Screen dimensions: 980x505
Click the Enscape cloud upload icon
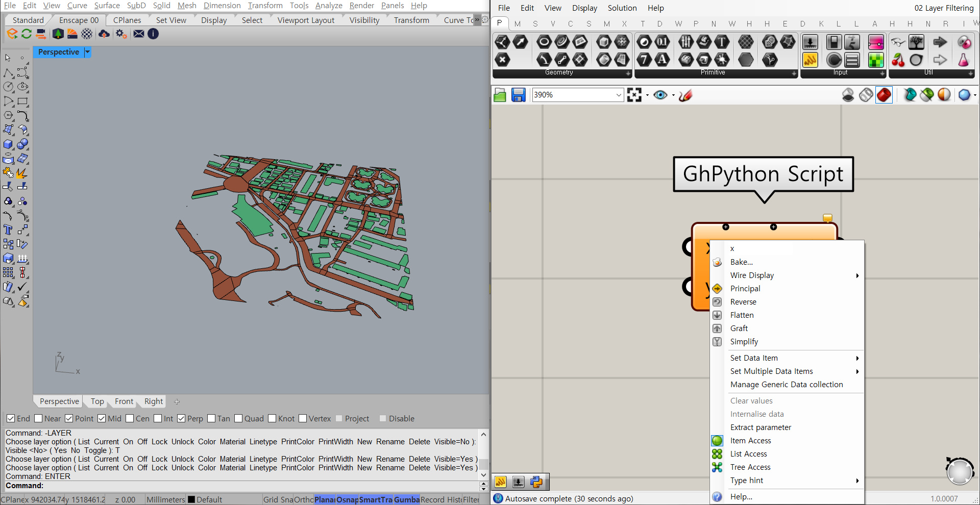tap(104, 34)
